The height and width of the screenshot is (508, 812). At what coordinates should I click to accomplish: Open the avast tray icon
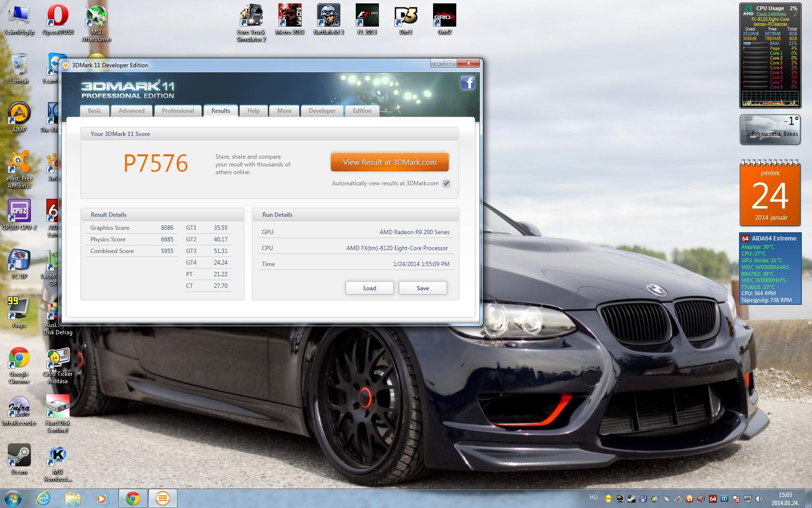pos(689,499)
